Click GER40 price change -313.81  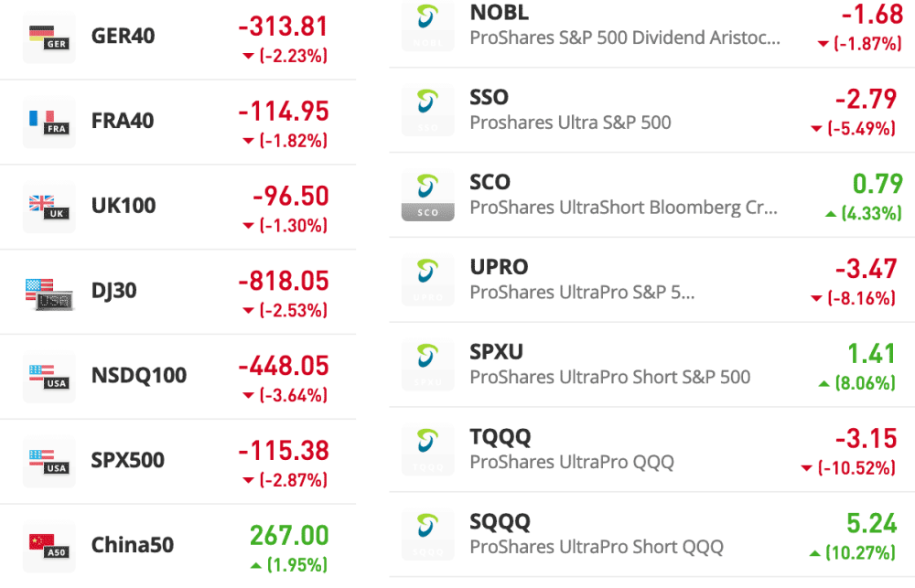pos(283,28)
